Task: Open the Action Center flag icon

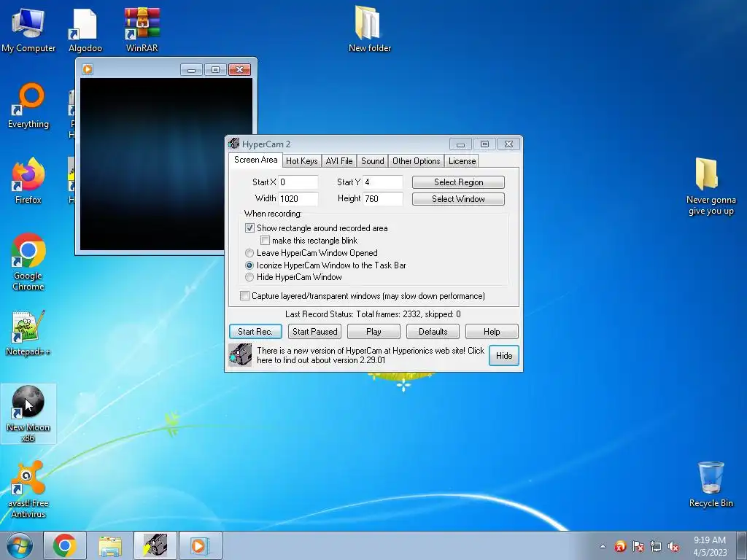Action: (638, 546)
